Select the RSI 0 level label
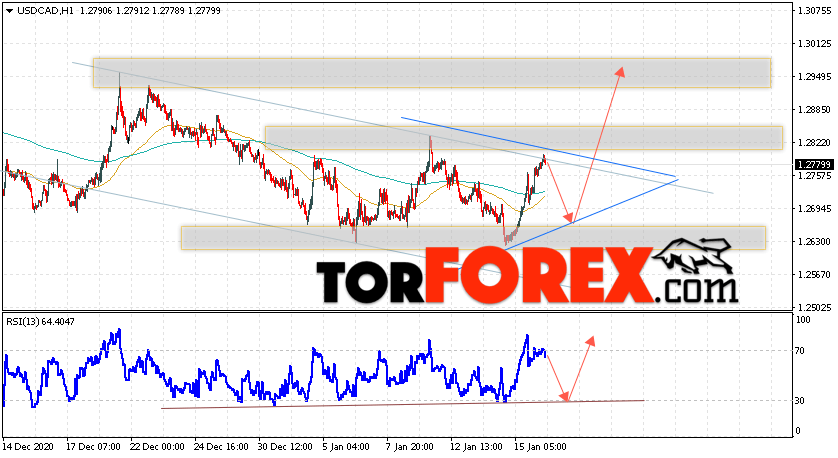Viewport: 838px width, 458px height. [x=798, y=431]
